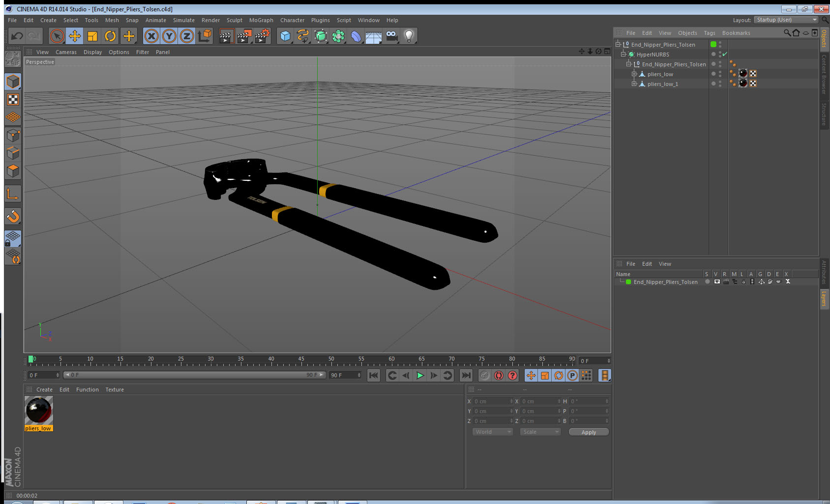Open the World coordinate dropdown

coord(493,432)
